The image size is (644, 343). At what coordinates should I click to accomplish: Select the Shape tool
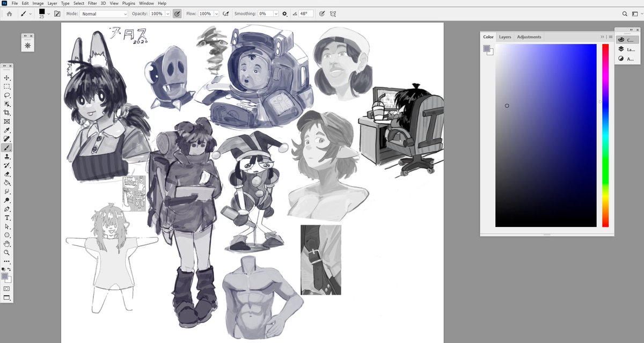tap(7, 235)
